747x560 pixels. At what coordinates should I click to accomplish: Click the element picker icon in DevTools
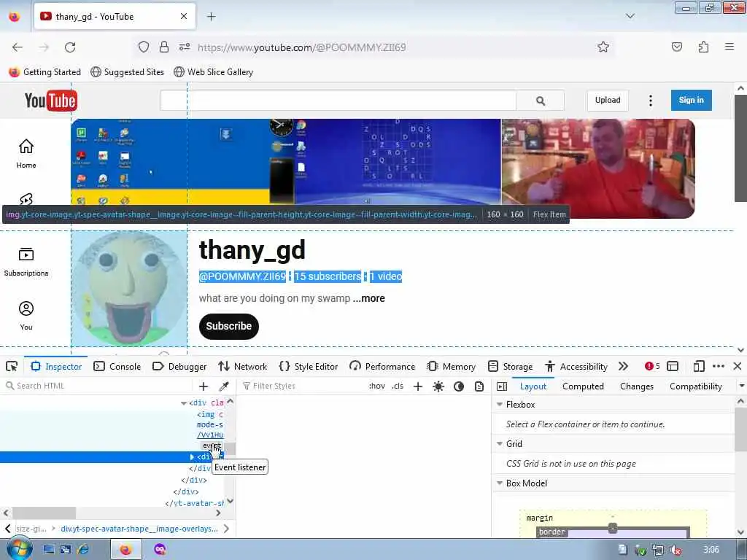click(12, 366)
